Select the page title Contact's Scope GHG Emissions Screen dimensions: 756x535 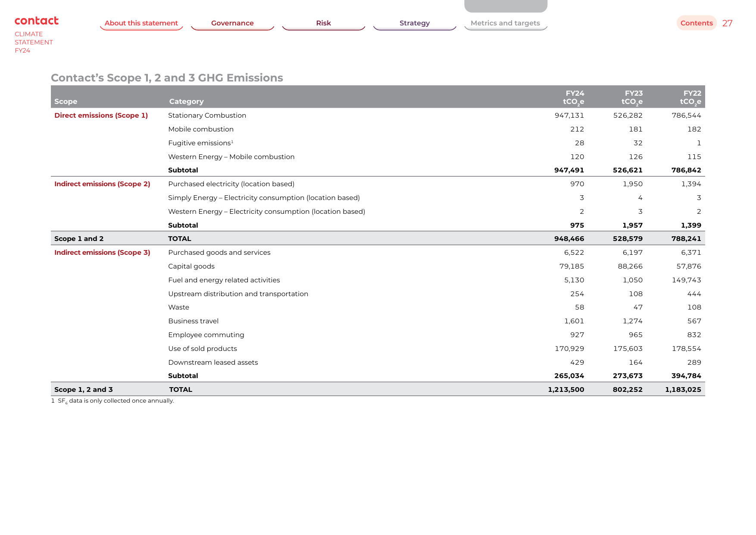167,78
